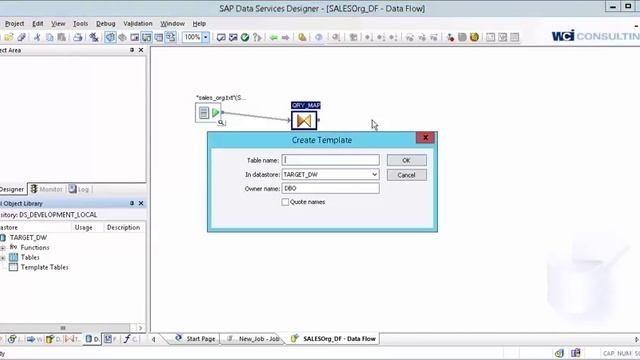Enable the Quote names checkbox
This screenshot has width=640, height=360.
pyautogui.click(x=285, y=202)
